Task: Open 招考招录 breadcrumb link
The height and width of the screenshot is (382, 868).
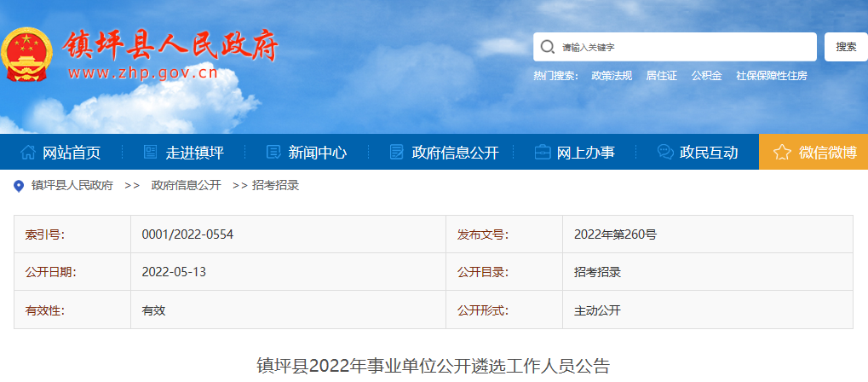Action: [275, 185]
